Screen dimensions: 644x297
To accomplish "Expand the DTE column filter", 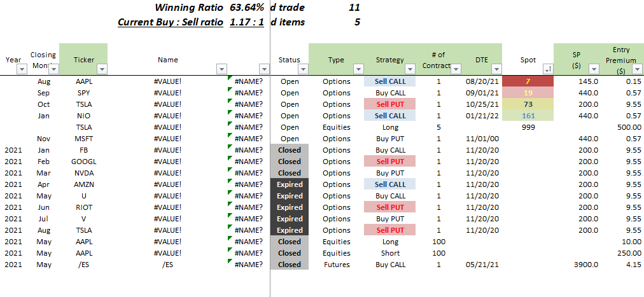I will pos(496,69).
